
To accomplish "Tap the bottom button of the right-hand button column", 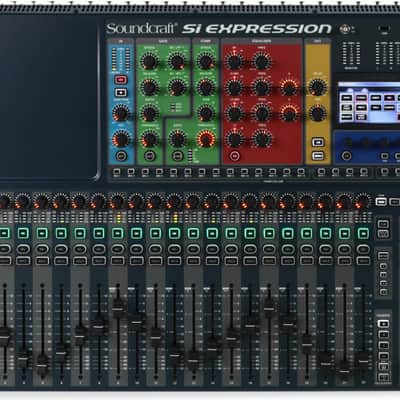I will pos(383,377).
